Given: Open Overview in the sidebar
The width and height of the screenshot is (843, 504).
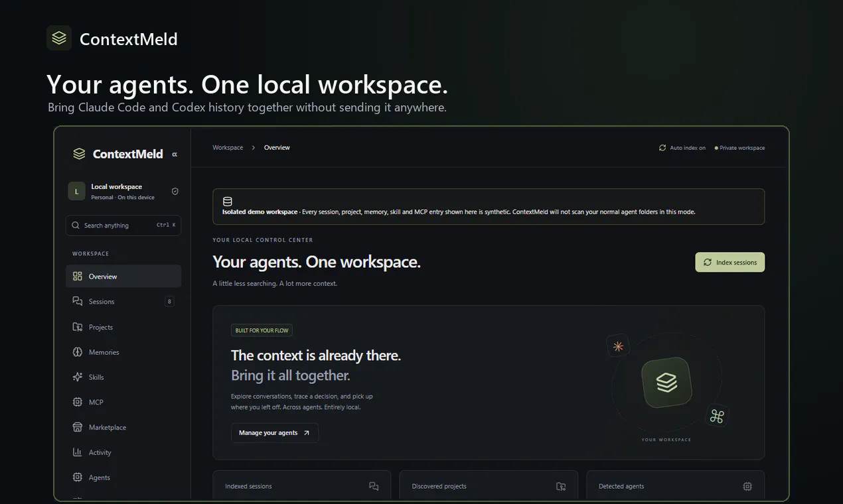Looking at the screenshot, I should tap(123, 277).
